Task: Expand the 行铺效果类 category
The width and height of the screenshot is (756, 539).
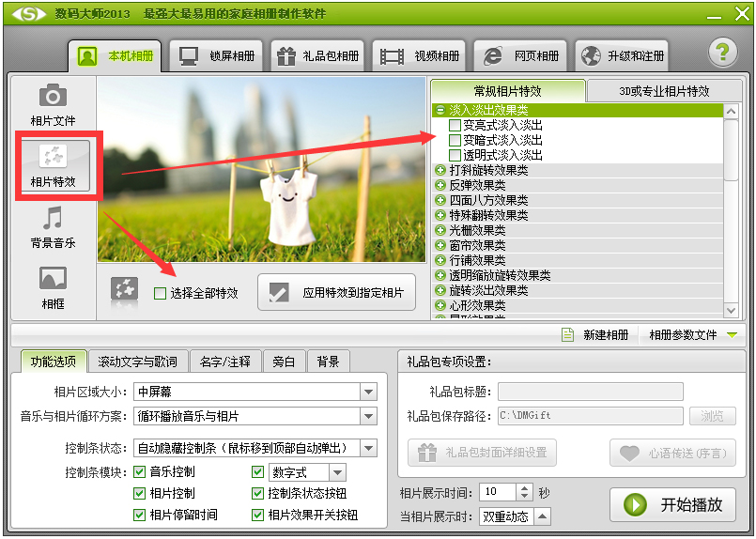Action: pyautogui.click(x=440, y=260)
